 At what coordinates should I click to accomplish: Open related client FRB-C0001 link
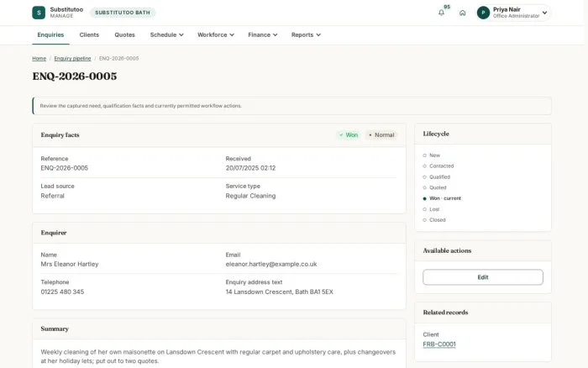pyautogui.click(x=439, y=344)
